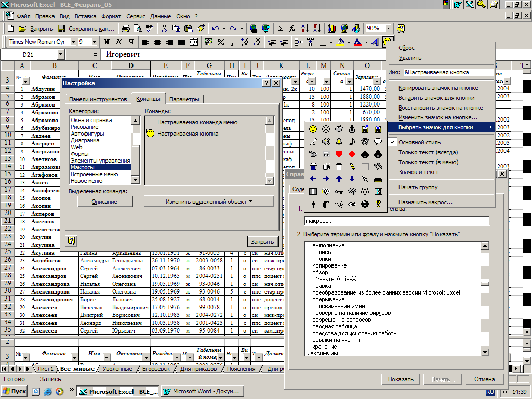The height and width of the screenshot is (399, 532).
Task: Toggle center alignment button
Action: tap(157, 42)
